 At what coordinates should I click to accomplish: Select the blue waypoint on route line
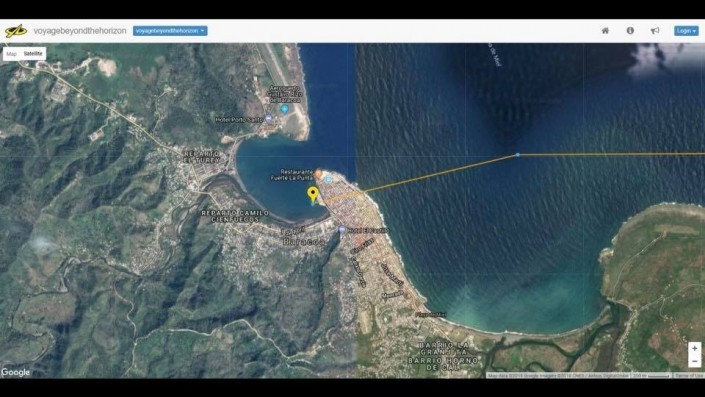[x=518, y=155]
